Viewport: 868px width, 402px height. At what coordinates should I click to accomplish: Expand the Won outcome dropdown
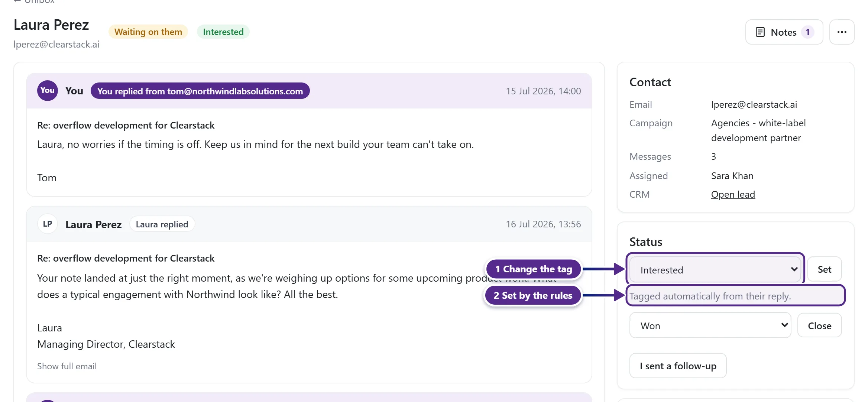pyautogui.click(x=710, y=325)
